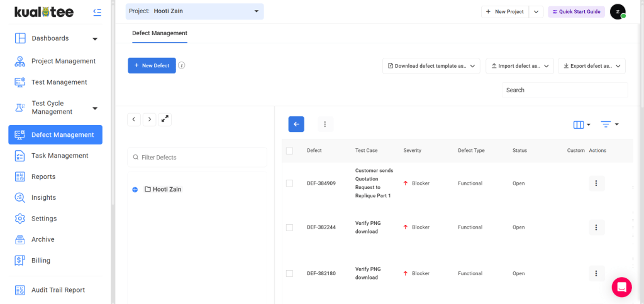Open the column chooser dropdown
644x304 pixels.
[x=582, y=125]
